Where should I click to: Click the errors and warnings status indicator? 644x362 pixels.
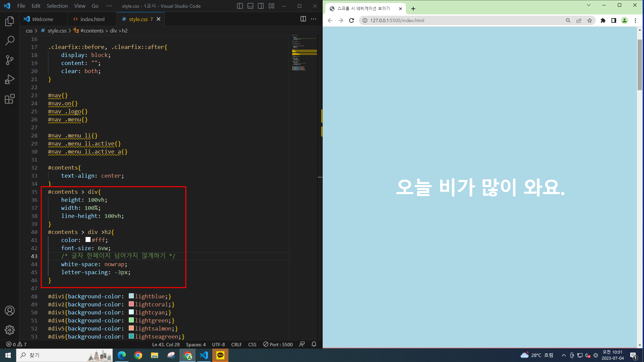click(16, 344)
